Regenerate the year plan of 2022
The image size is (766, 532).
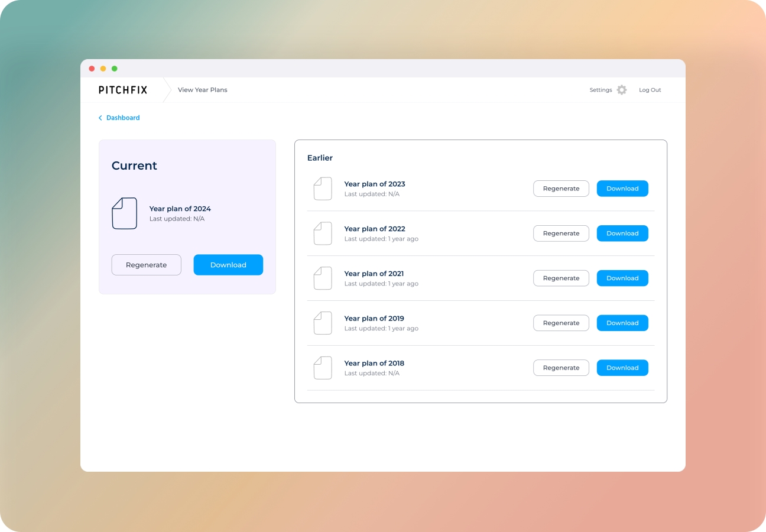(561, 233)
